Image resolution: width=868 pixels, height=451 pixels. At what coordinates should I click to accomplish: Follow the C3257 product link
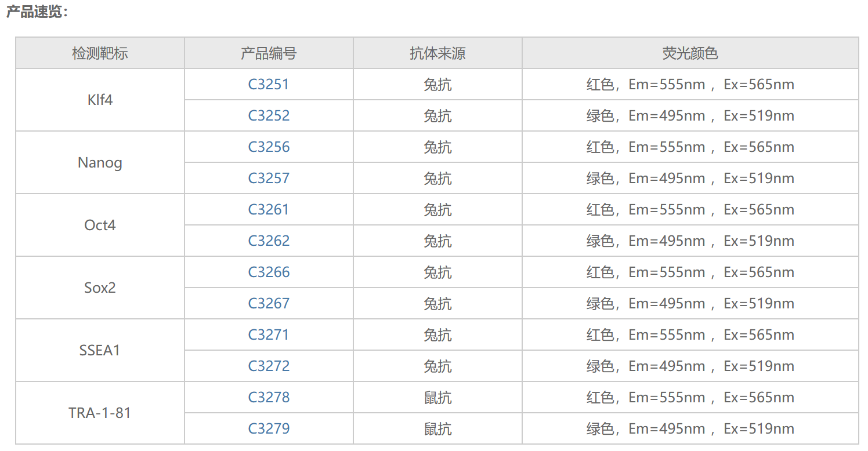point(269,179)
